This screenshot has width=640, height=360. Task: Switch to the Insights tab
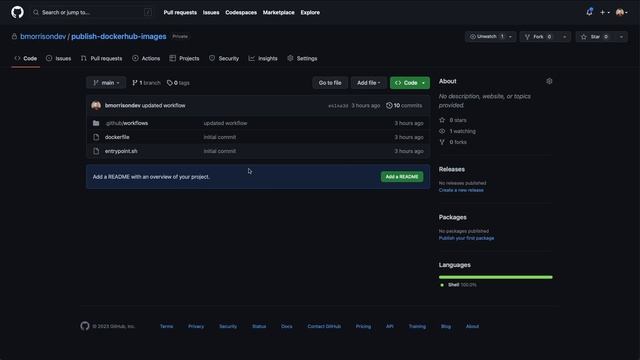[263, 58]
